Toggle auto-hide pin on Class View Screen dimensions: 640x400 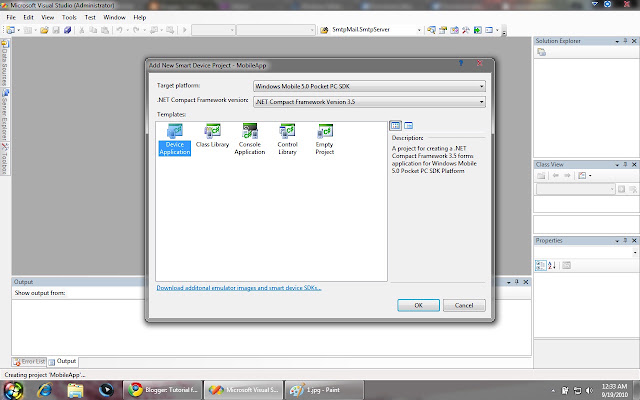625,164
